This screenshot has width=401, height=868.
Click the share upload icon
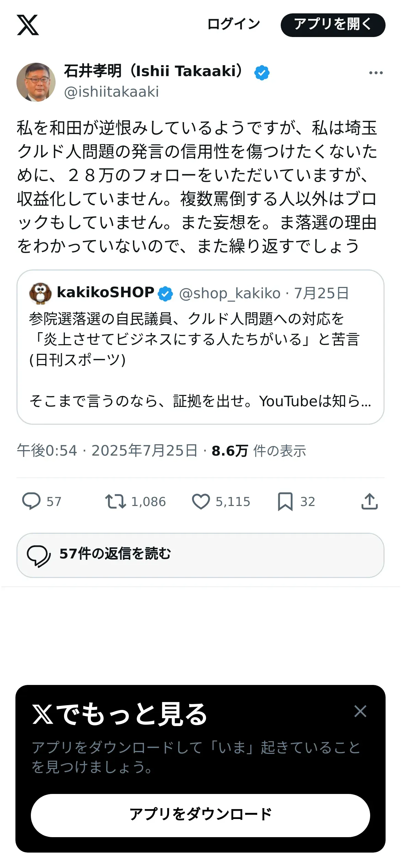coord(369,501)
